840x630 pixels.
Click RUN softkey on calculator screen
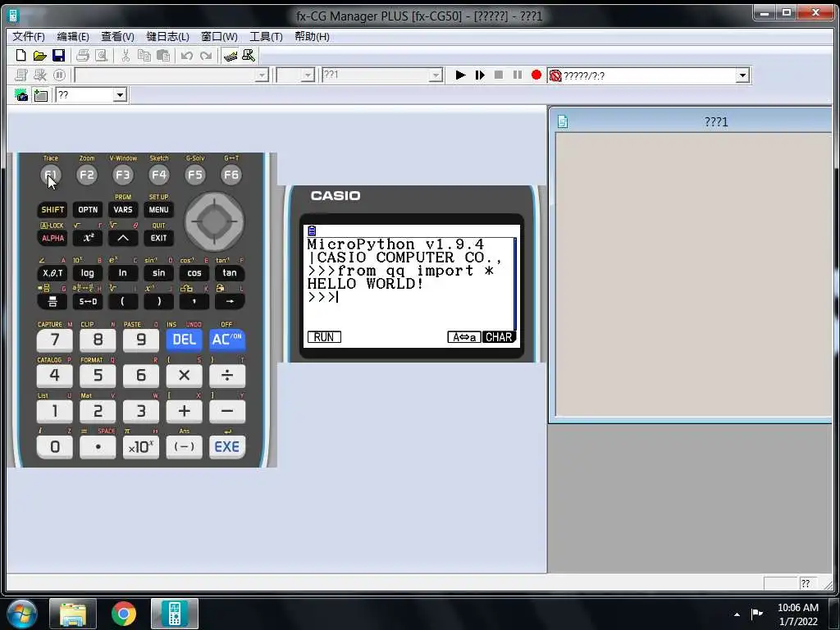[x=324, y=337]
